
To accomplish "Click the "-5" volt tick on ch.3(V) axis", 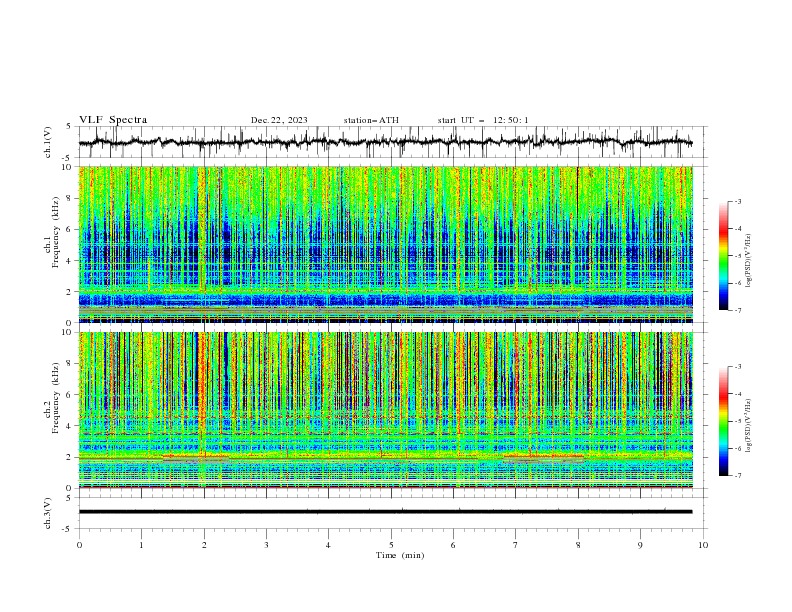I will 68,529.
